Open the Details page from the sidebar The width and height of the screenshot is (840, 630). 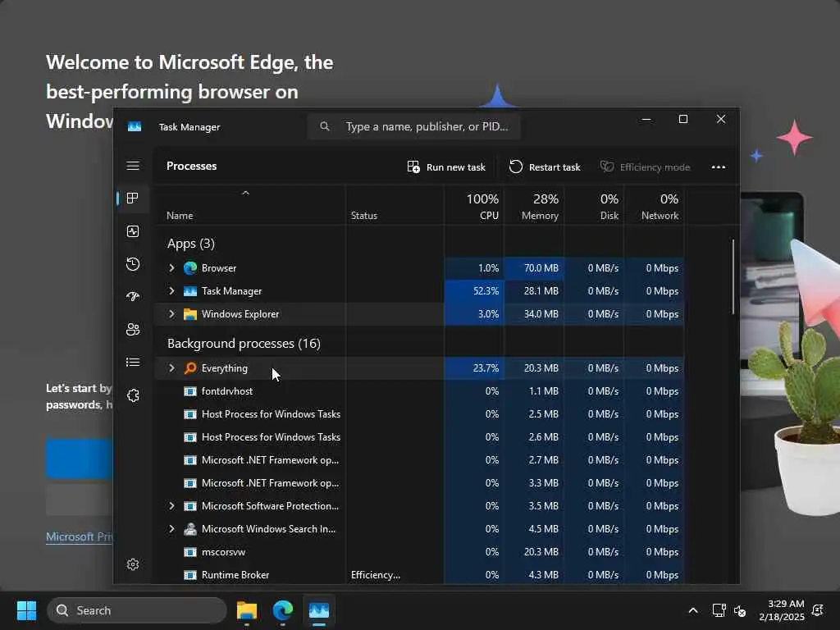coord(133,362)
